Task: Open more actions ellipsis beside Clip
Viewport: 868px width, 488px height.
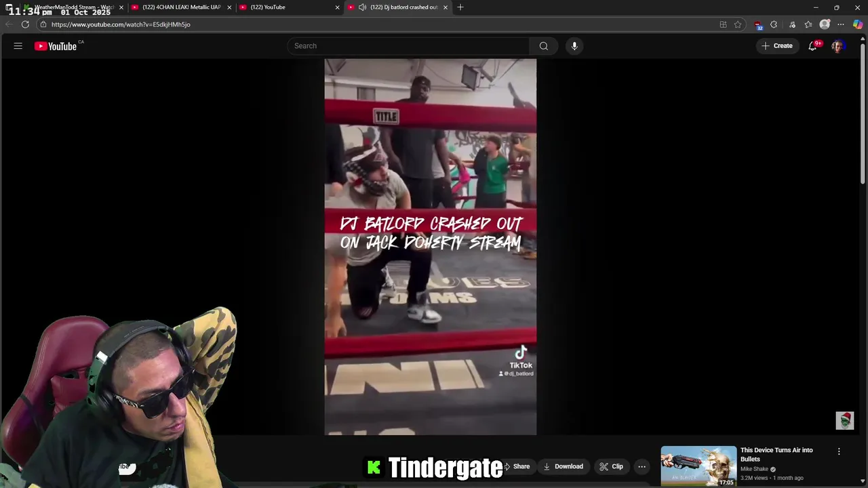Action: (x=642, y=466)
